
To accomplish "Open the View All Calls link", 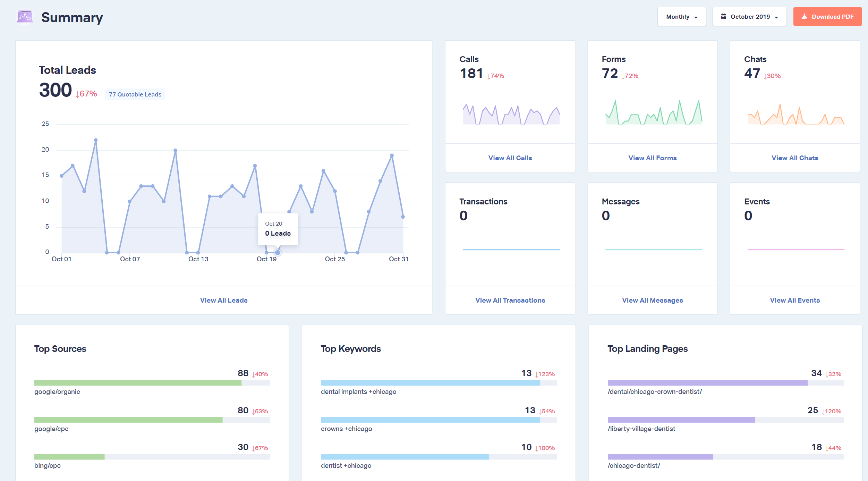I will click(x=510, y=158).
